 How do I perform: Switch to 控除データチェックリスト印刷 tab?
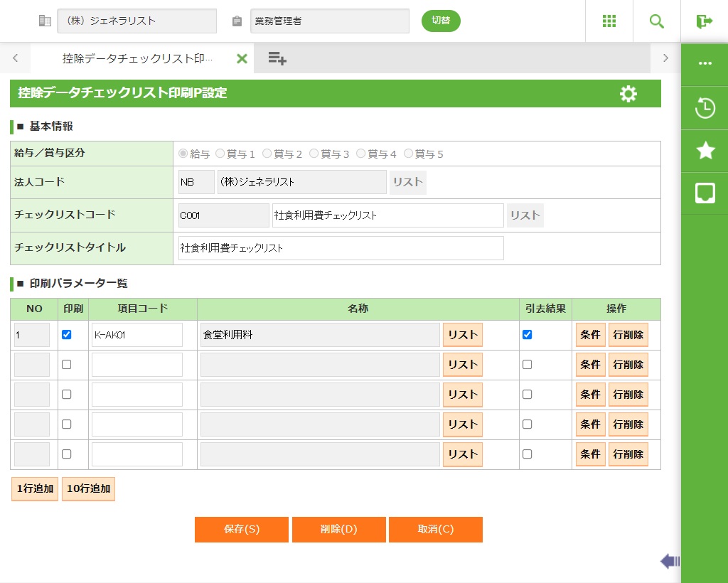pos(136,58)
